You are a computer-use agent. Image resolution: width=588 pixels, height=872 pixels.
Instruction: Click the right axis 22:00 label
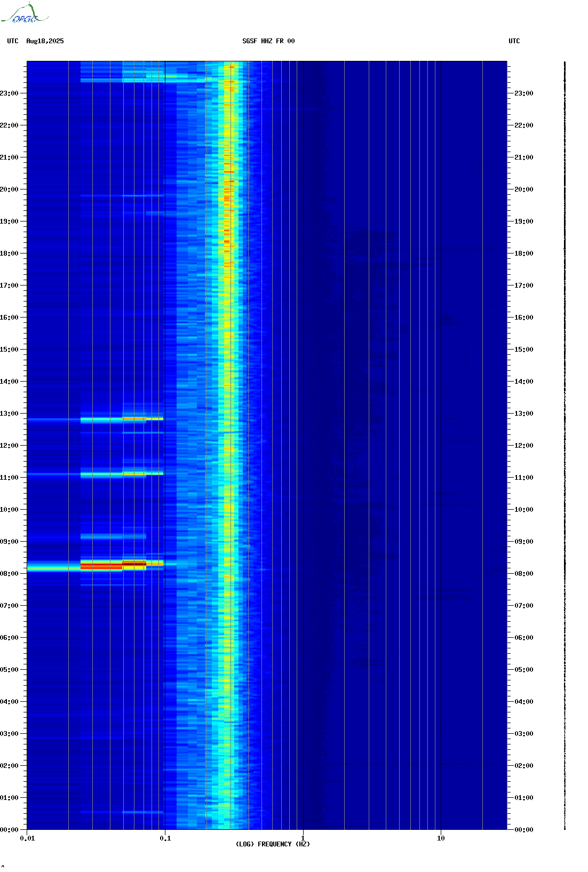523,125
